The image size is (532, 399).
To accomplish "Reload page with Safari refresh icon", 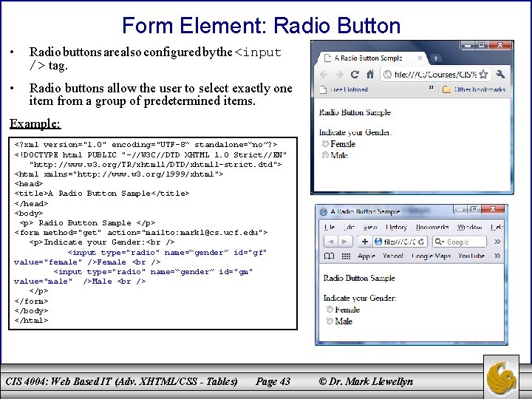I will [x=421, y=242].
